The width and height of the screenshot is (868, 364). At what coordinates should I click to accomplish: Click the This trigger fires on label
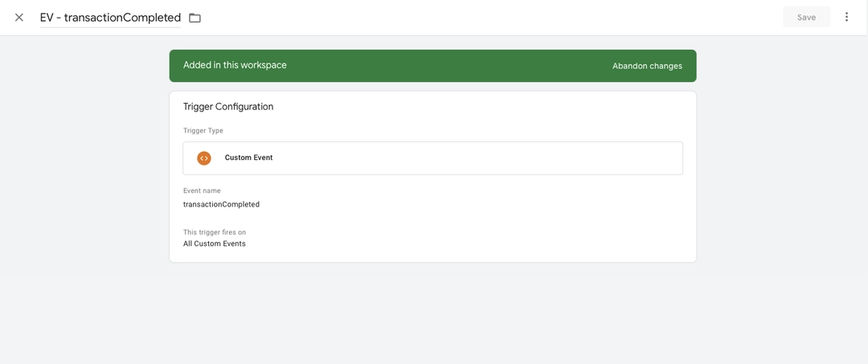point(215,232)
